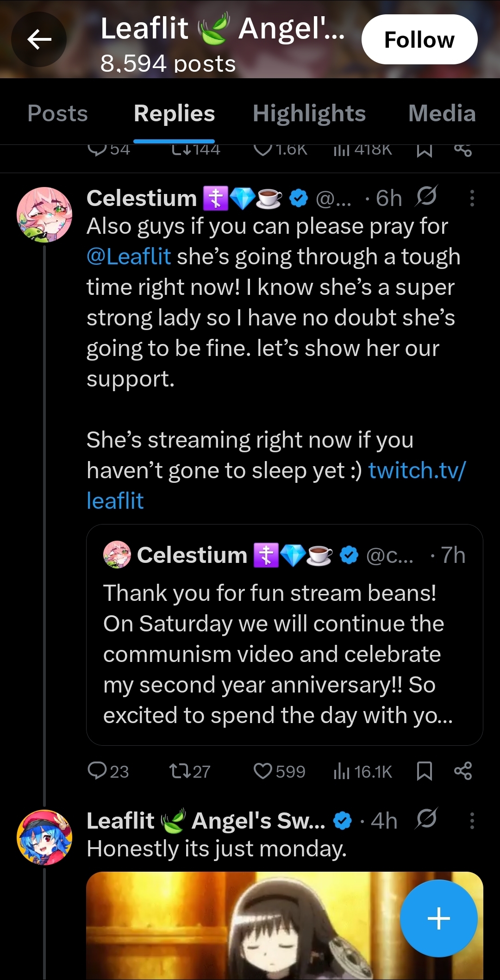
Task: Repost Celestium's post with 27 reposts
Action: 189,771
